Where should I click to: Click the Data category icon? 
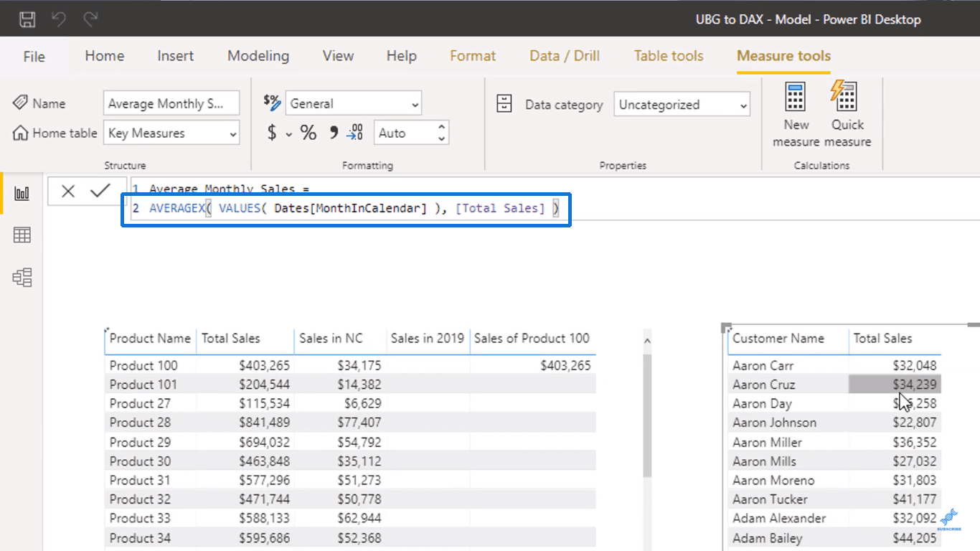tap(505, 104)
